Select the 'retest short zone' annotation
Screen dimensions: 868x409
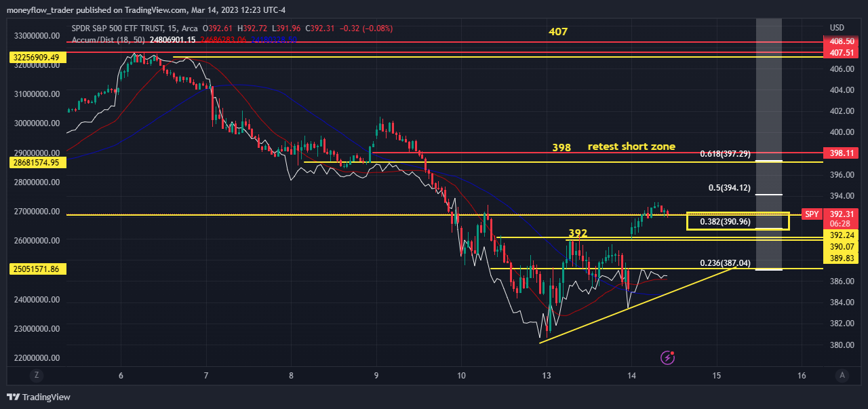(x=631, y=147)
